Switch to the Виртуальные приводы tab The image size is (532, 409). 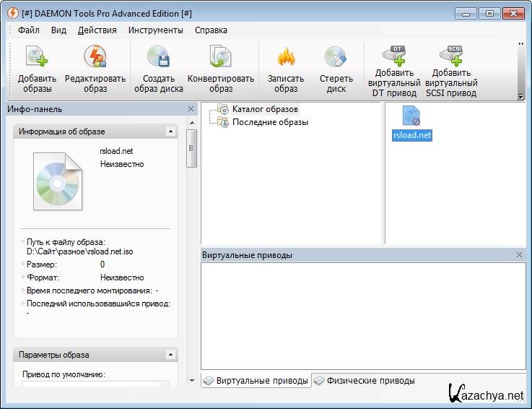(256, 381)
